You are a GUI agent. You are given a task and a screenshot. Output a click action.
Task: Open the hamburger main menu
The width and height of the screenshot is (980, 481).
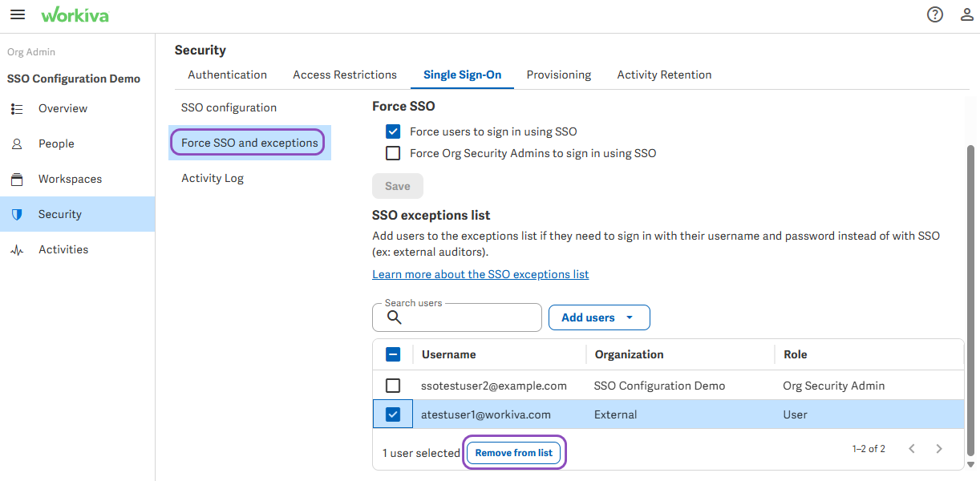pyautogui.click(x=17, y=15)
